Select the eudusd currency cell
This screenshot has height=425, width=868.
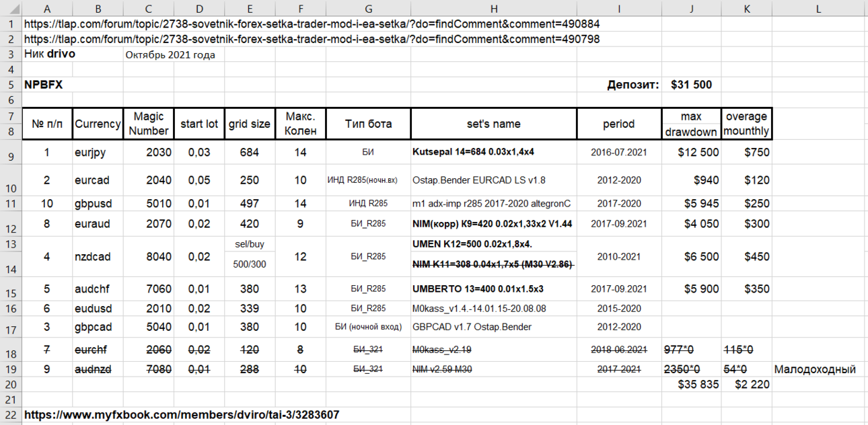98,308
